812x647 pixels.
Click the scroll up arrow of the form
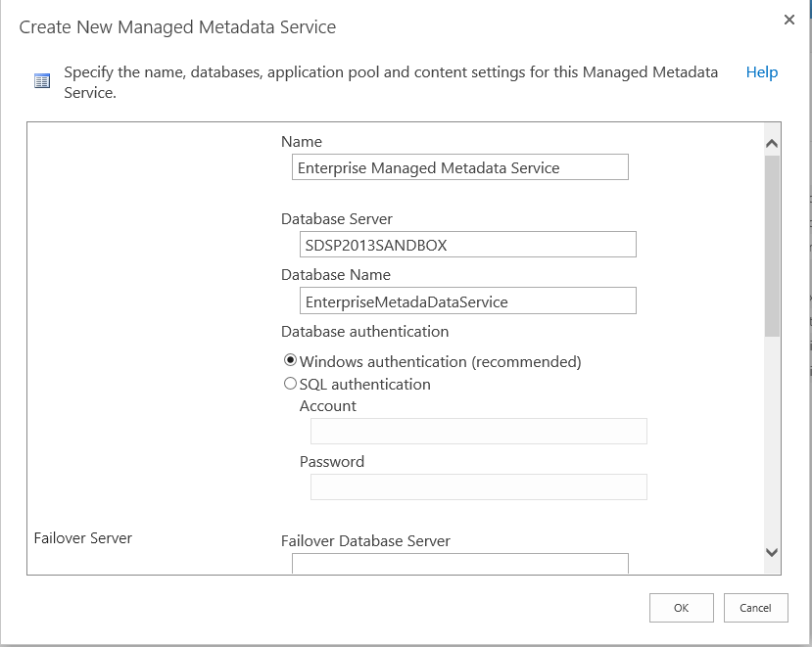pos(772,144)
